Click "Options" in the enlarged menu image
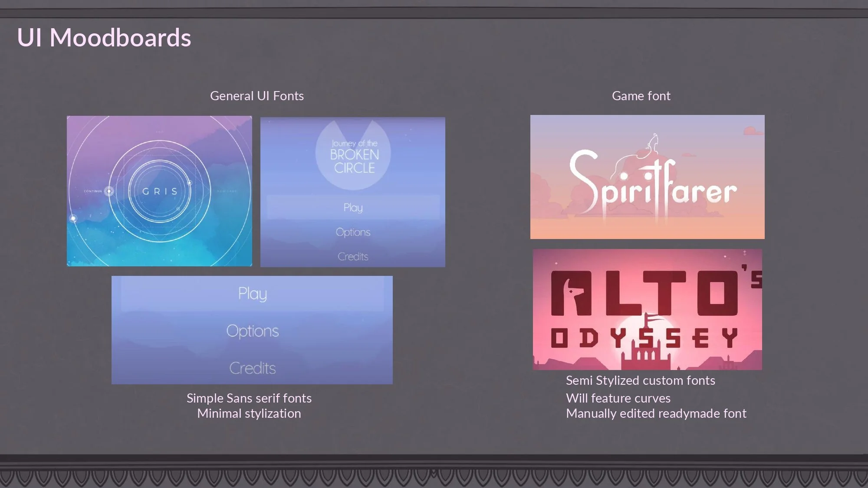Screen dimensions: 868x488 [253, 331]
